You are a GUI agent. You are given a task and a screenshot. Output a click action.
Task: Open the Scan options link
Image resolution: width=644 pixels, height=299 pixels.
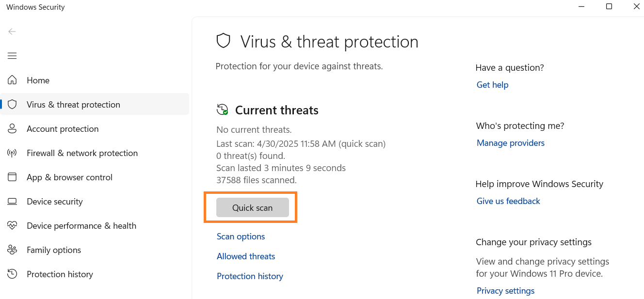241,236
